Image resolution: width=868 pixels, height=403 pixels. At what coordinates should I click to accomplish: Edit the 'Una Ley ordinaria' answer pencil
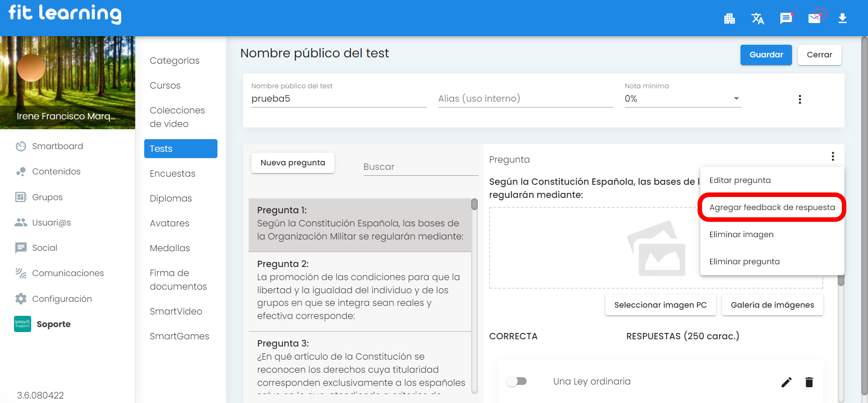786,382
